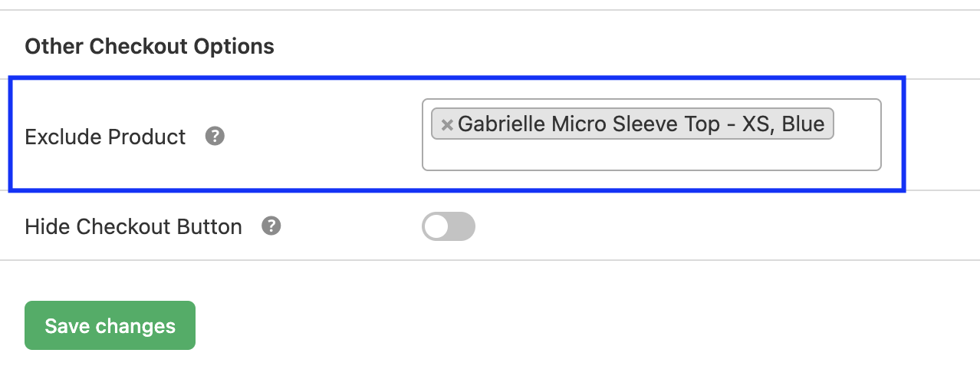
Task: Click the blank space right of the product tag
Action: 857,124
